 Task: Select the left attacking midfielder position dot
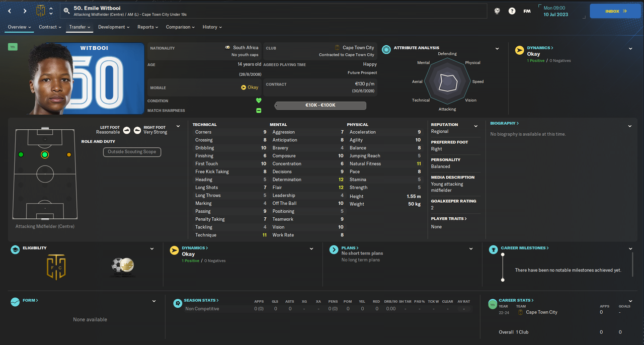click(x=21, y=154)
